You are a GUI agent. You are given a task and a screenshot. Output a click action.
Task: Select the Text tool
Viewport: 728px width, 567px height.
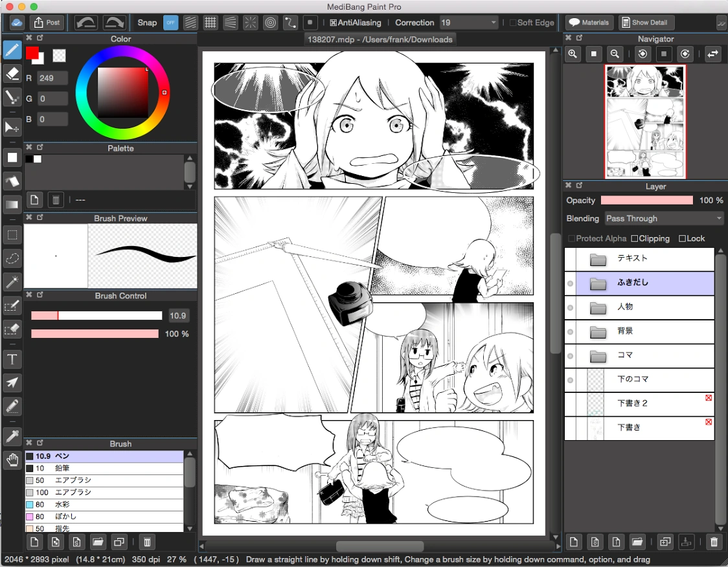pyautogui.click(x=12, y=359)
